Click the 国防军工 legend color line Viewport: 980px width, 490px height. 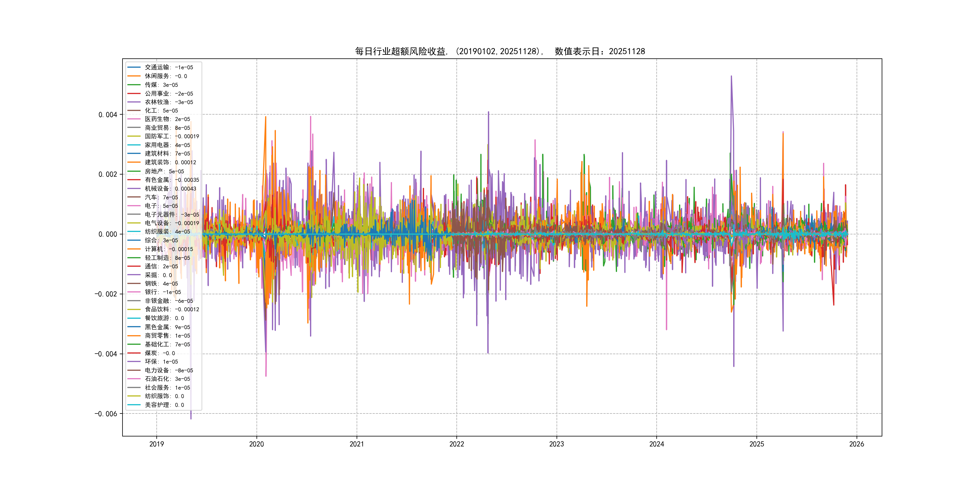[133, 136]
